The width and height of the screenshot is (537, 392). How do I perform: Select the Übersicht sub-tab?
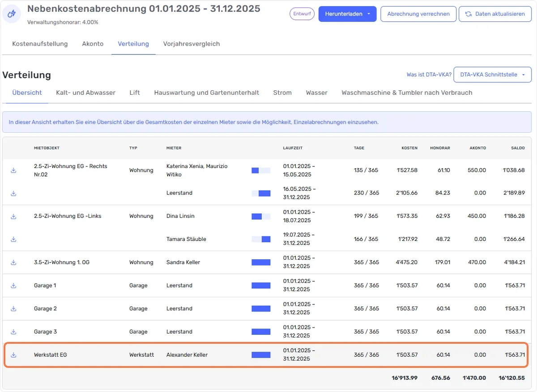27,93
